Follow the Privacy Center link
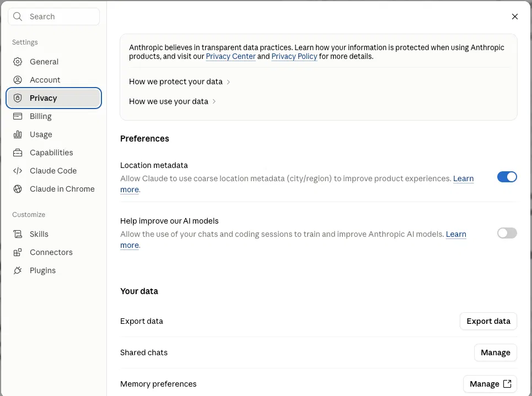Screen dimensions: 532x396 pos(230,56)
